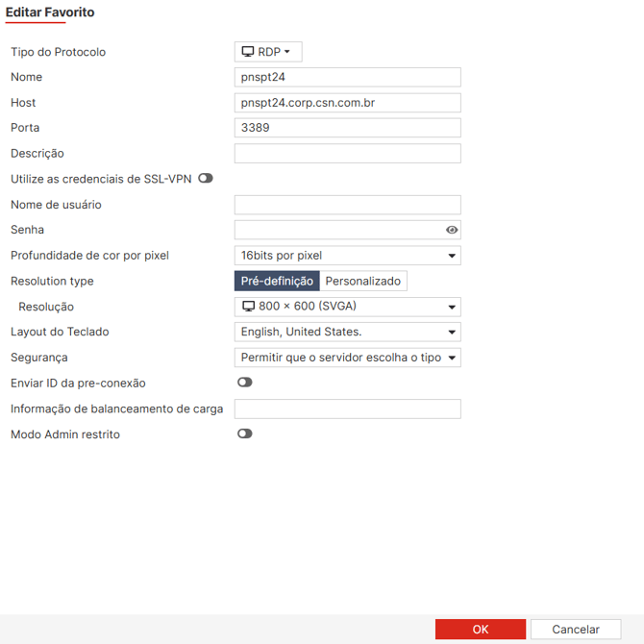Switch to Personalizado resolution type
The width and height of the screenshot is (644, 644).
pos(362,281)
